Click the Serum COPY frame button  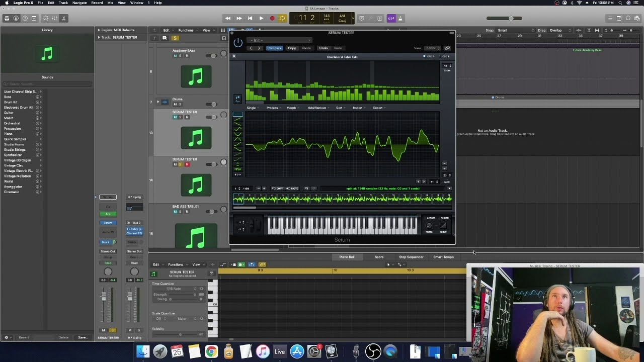[x=278, y=189]
